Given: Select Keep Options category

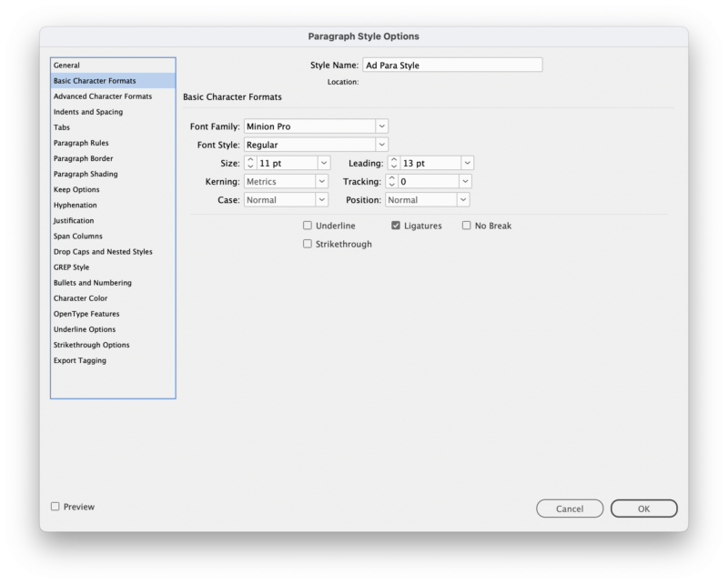Looking at the screenshot, I should pos(113,189).
